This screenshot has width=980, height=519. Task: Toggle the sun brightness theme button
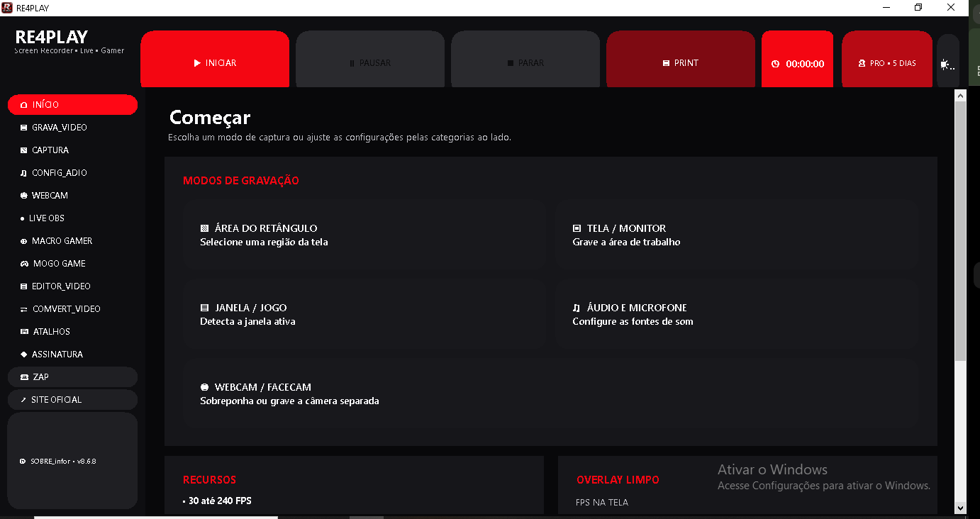948,63
